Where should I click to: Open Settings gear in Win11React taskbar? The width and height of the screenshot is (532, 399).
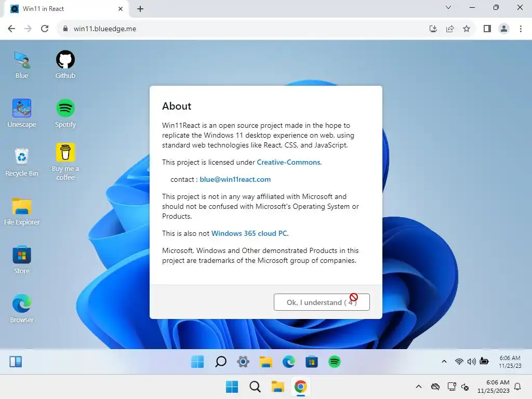pos(243,362)
